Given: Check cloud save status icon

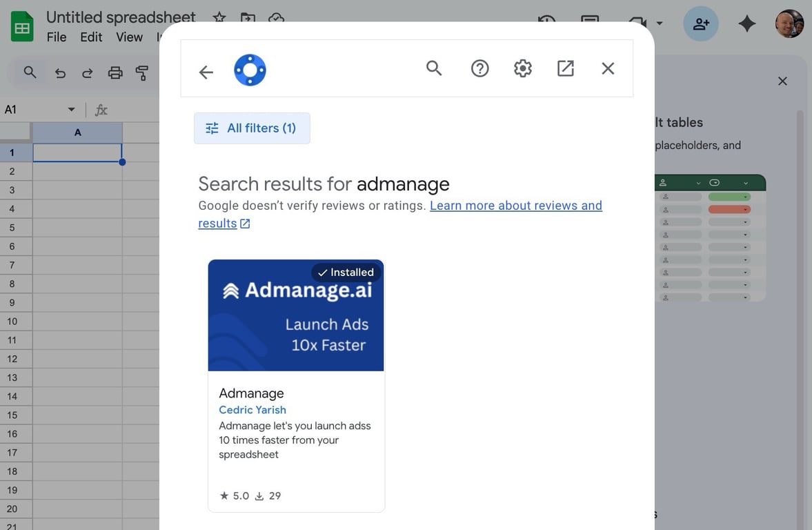Looking at the screenshot, I should 276,18.
